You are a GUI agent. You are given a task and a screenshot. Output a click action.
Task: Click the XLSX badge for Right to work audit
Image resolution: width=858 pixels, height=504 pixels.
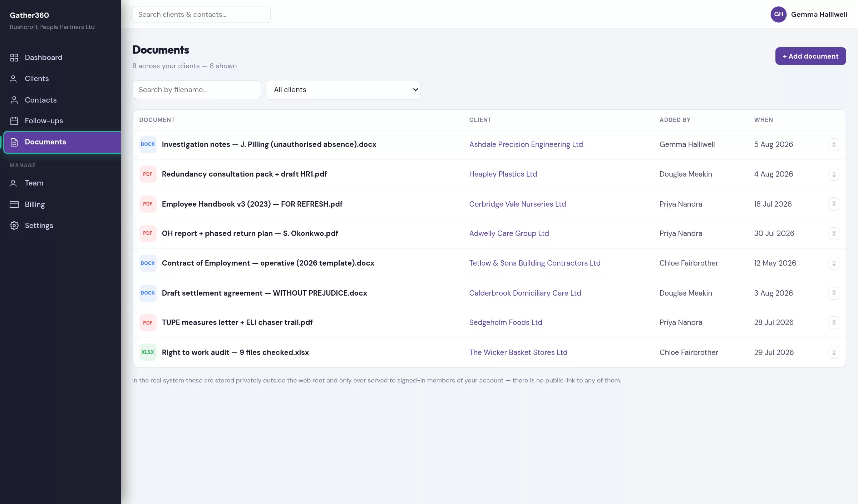click(148, 352)
